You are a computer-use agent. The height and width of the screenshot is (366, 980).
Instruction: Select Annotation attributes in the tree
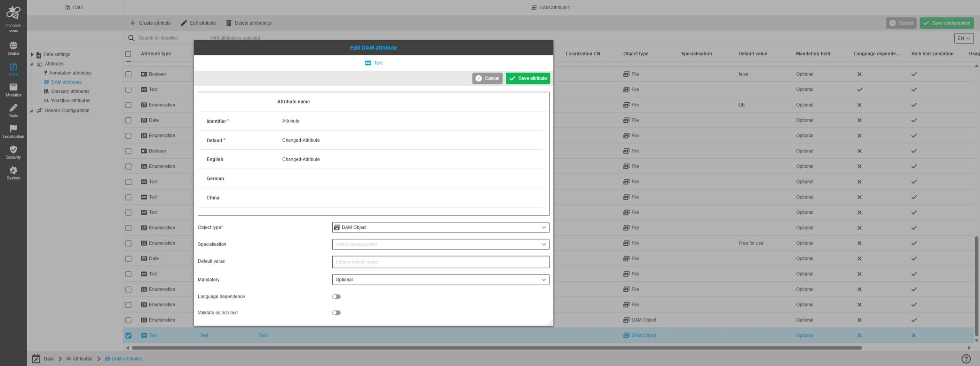coord(70,73)
